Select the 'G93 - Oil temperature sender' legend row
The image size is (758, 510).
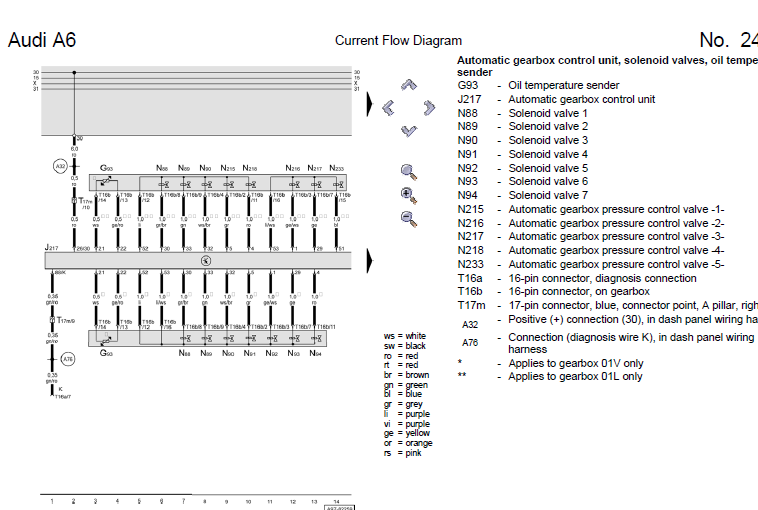[538, 86]
